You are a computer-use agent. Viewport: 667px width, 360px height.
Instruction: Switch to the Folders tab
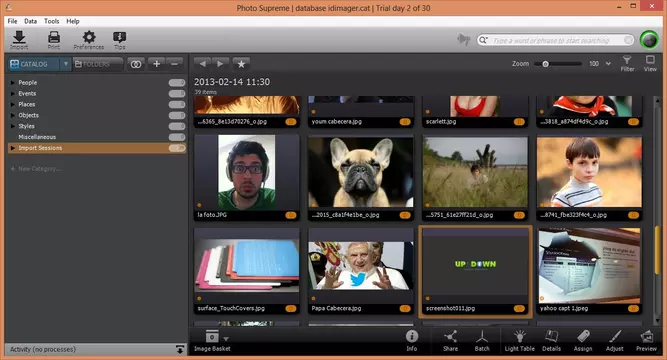(97, 64)
